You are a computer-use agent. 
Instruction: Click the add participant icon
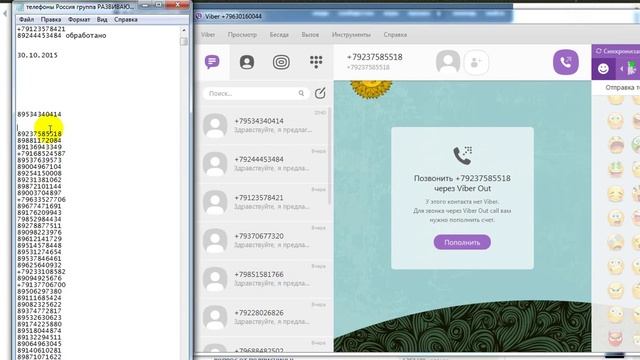(476, 62)
